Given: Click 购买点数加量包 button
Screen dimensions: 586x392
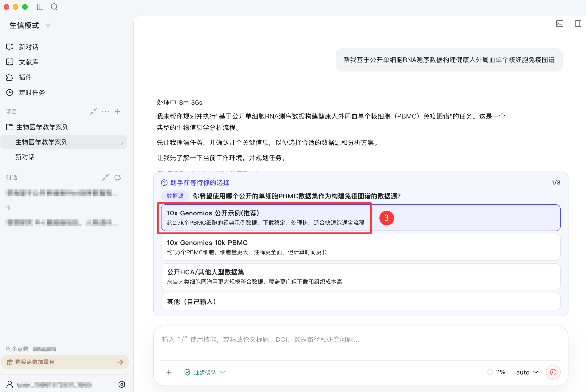Looking at the screenshot, I should [x=65, y=362].
